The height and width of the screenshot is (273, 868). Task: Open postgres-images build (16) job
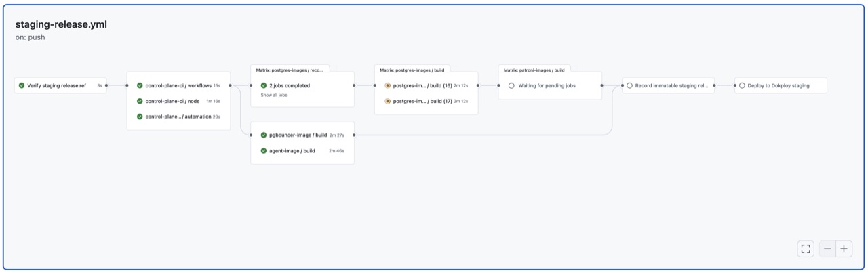[x=426, y=86]
